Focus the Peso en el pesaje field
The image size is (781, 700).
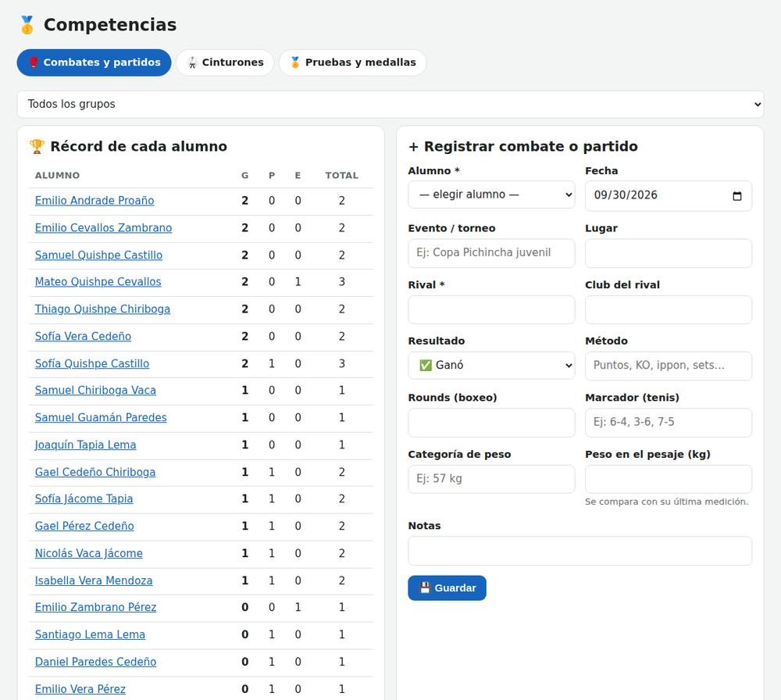coord(669,479)
